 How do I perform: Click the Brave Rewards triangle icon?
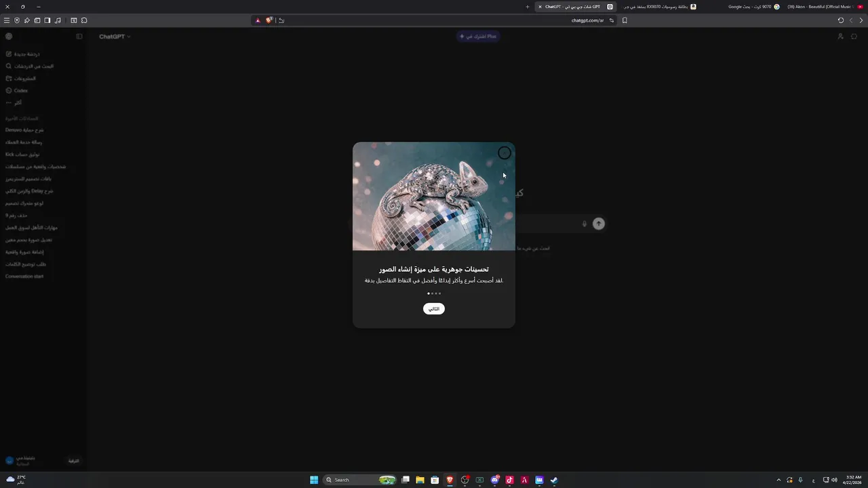pyautogui.click(x=258, y=20)
